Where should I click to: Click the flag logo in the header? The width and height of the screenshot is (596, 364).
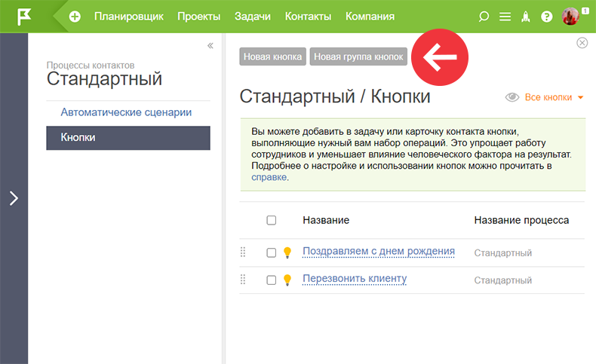(23, 17)
